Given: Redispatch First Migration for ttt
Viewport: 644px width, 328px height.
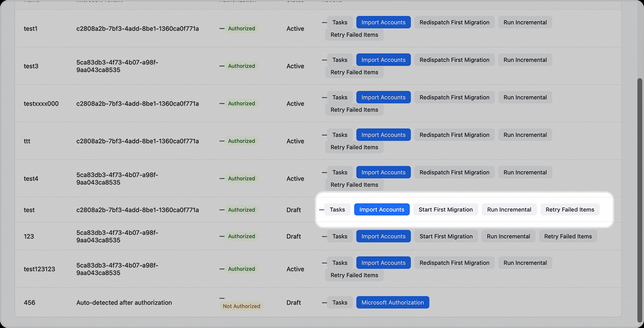Looking at the screenshot, I should pyautogui.click(x=455, y=135).
